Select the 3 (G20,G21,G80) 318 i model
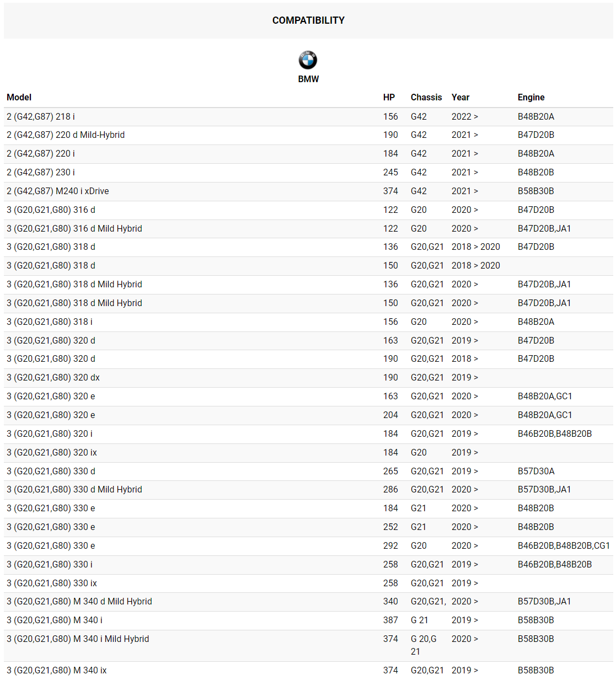616x680 pixels. click(50, 322)
